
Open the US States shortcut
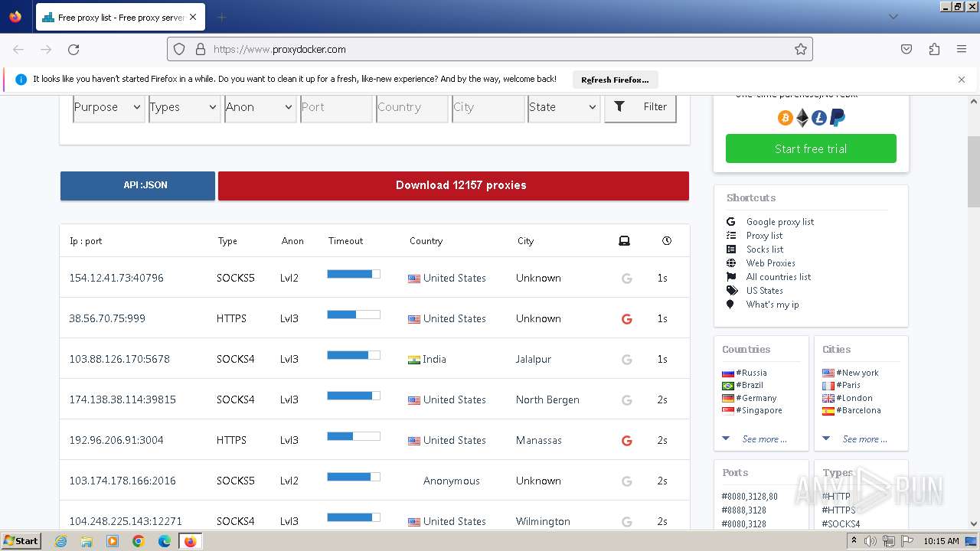click(765, 291)
